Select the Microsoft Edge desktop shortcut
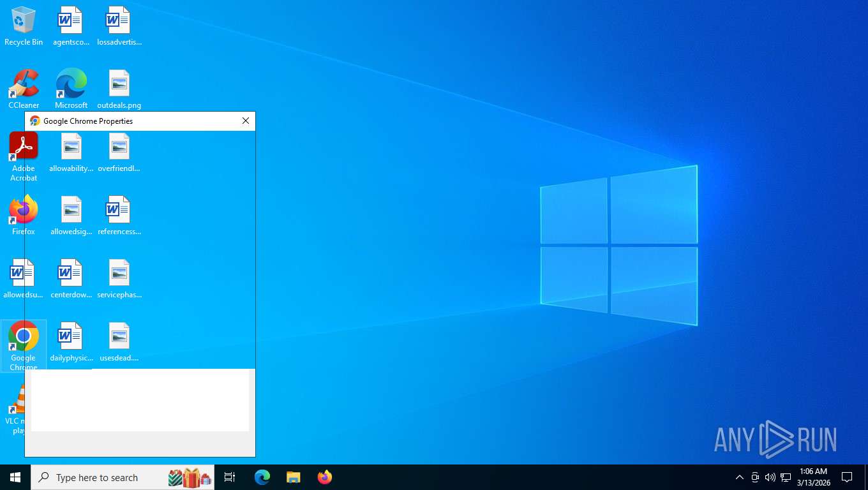 coord(71,89)
